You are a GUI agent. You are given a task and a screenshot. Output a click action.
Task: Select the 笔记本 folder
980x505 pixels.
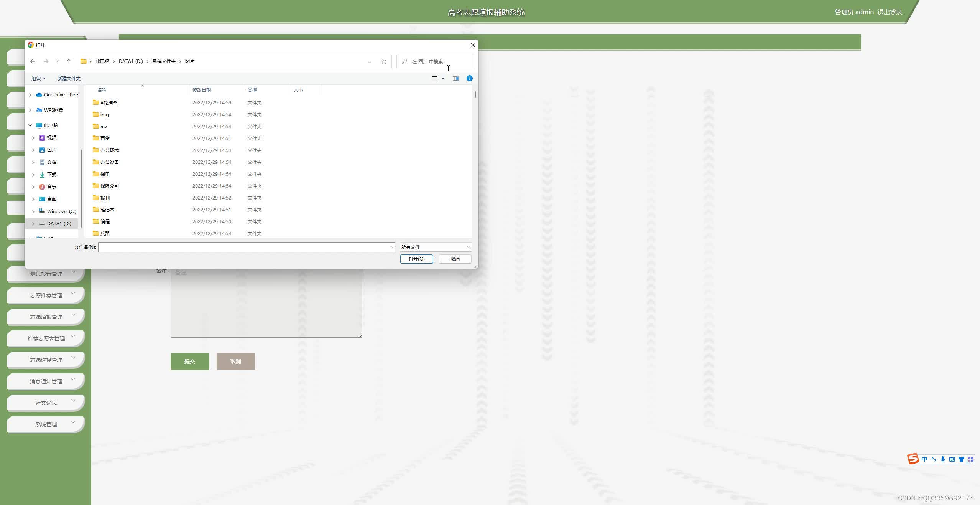[x=104, y=210]
